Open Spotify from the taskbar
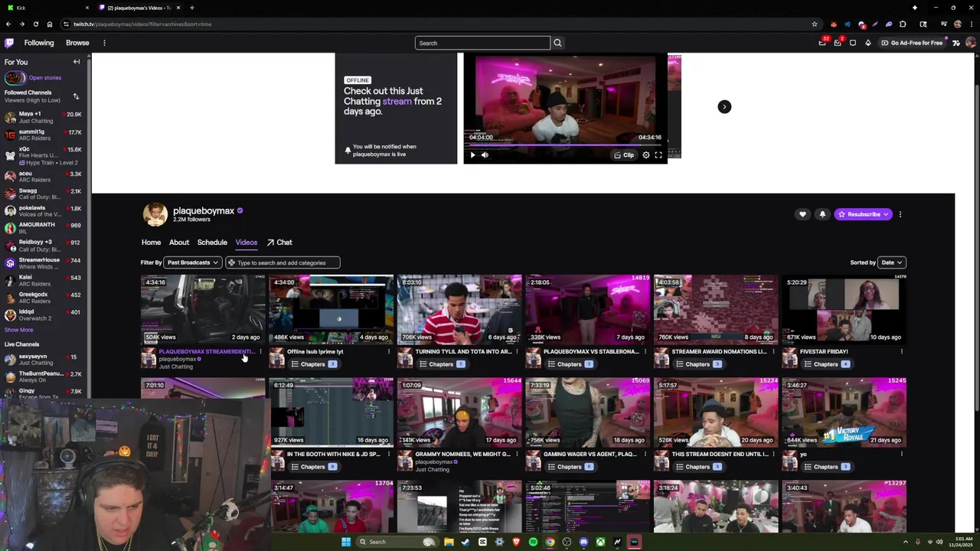 pyautogui.click(x=533, y=542)
